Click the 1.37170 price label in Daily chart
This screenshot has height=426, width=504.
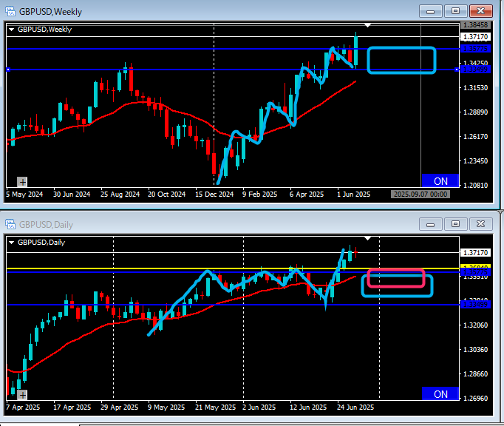point(476,253)
